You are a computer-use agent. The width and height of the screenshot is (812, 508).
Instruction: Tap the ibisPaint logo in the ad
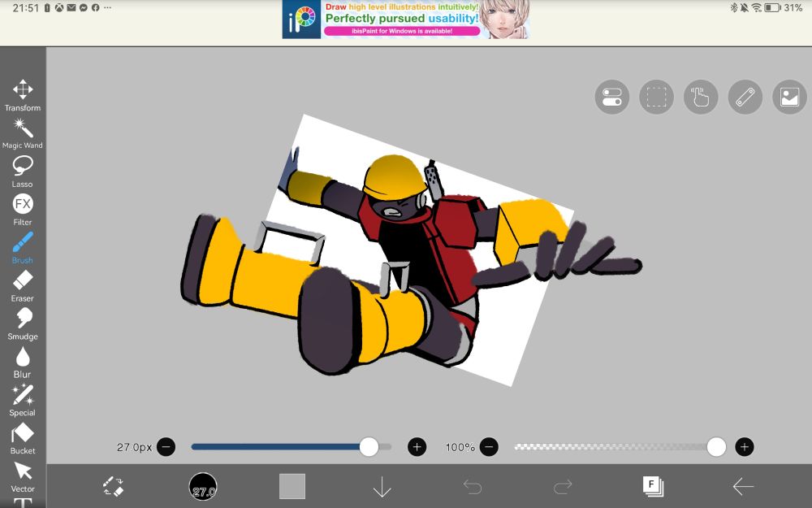tap(301, 20)
